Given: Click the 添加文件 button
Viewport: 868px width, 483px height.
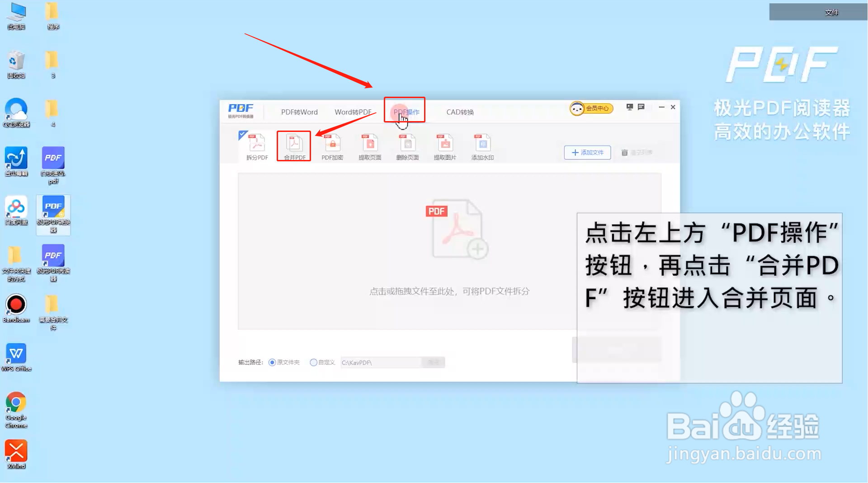Looking at the screenshot, I should [x=587, y=153].
